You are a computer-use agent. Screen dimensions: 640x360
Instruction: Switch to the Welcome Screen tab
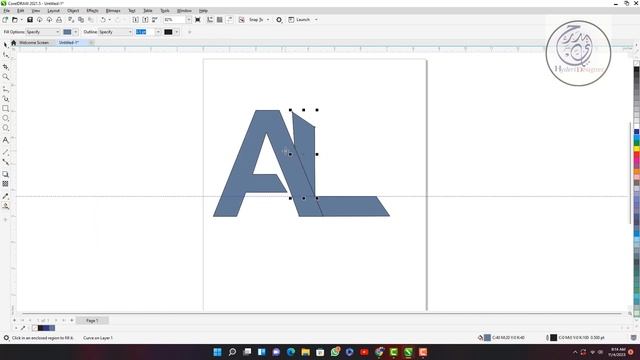[x=34, y=42]
